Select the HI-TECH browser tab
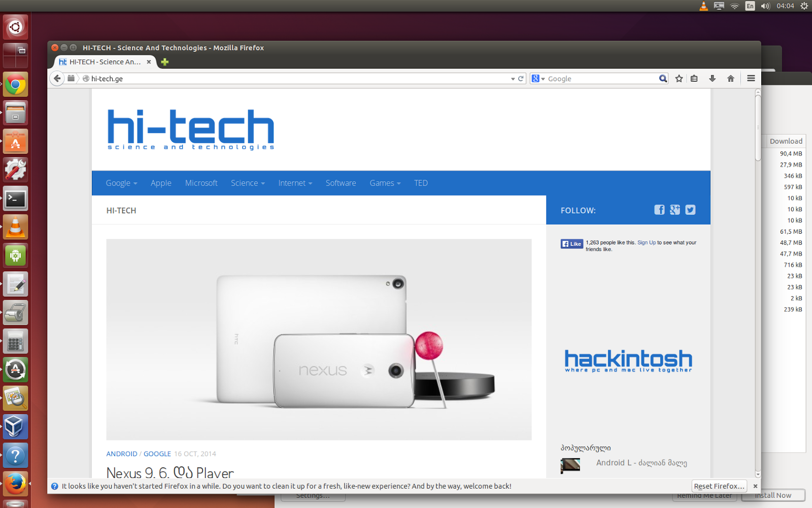Viewport: 812px width, 508px height. (104, 62)
